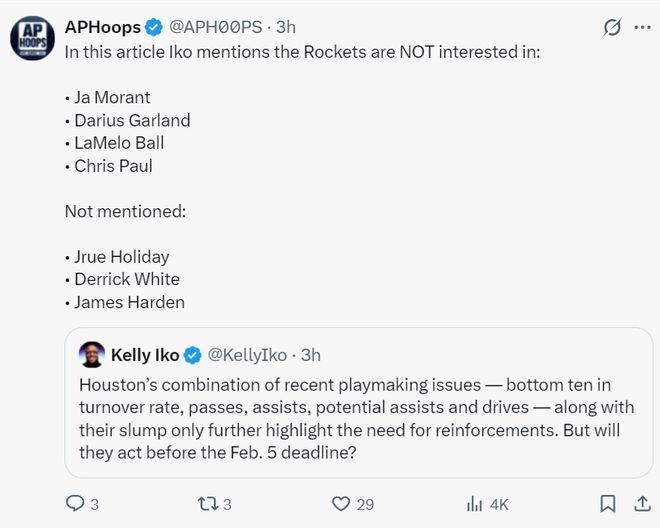Open the @KellyIko handle
Viewport: 660px width, 528px height.
click(x=247, y=355)
